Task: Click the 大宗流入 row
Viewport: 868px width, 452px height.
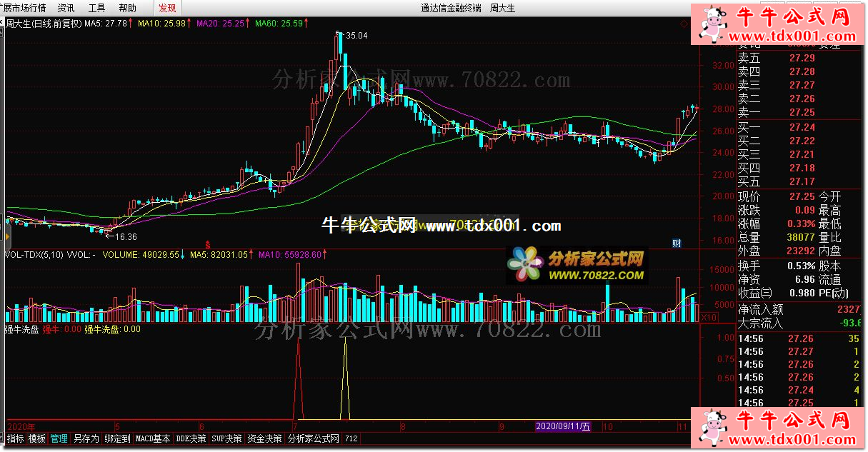Action: (x=800, y=323)
